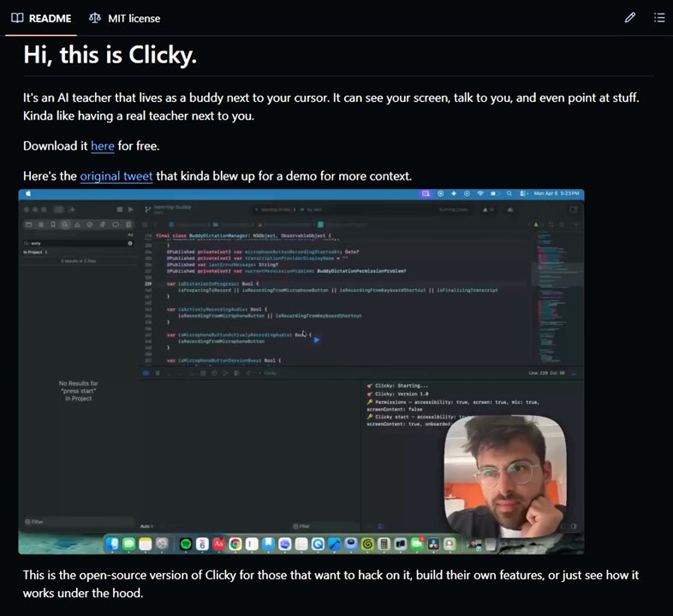Click the pencil edit README icon

629,18
